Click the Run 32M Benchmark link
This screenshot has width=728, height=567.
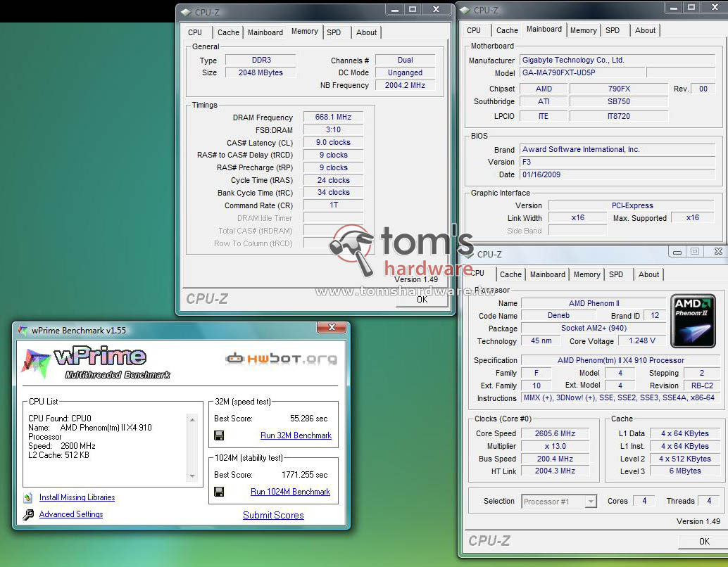tap(296, 435)
